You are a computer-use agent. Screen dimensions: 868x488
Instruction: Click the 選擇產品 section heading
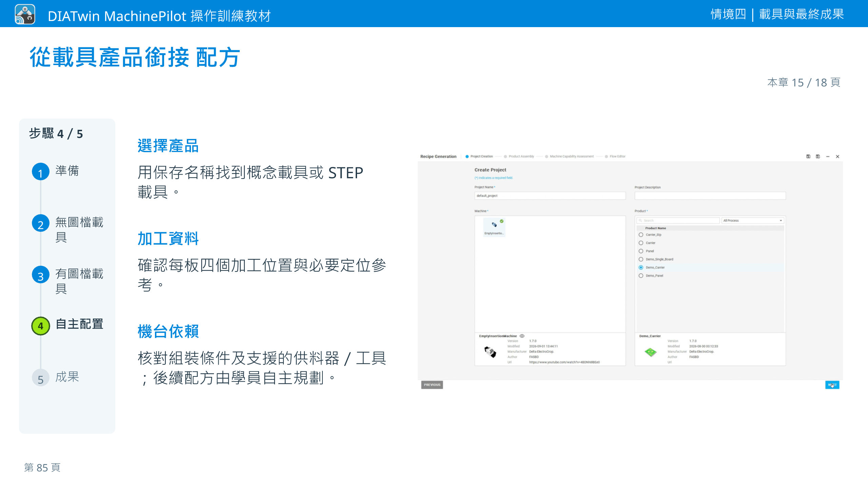(x=168, y=146)
